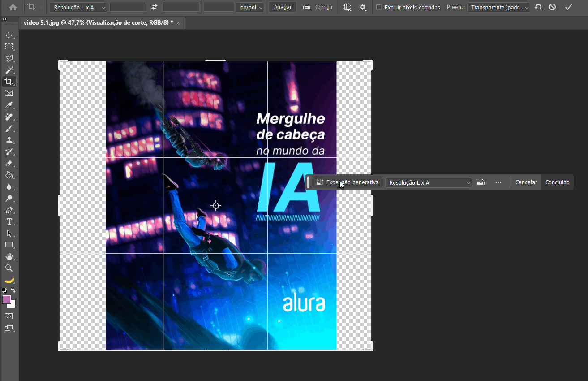Click the crop height input field
Image resolution: width=588 pixels, height=381 pixels.
[181, 7]
